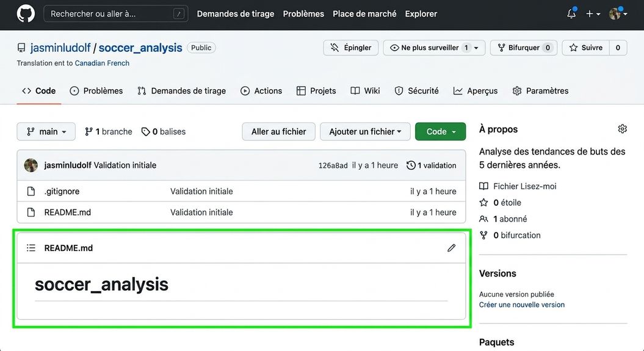Open the Paramètres tab

(x=540, y=91)
